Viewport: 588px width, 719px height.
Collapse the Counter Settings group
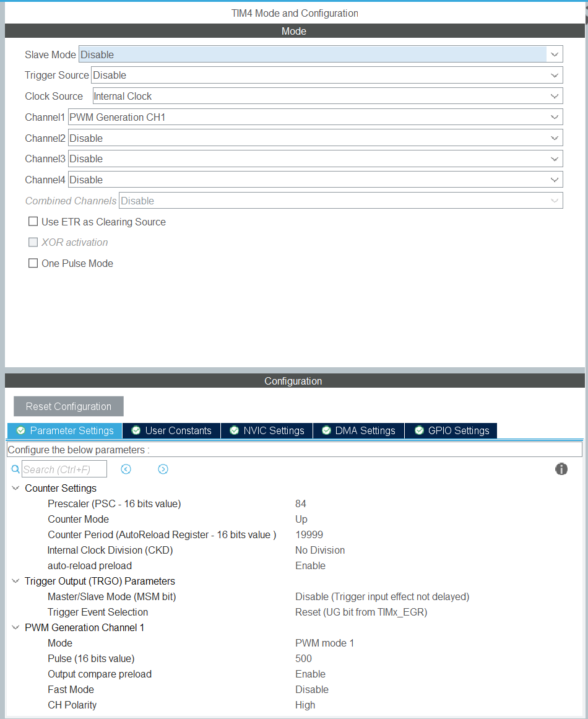click(15, 488)
